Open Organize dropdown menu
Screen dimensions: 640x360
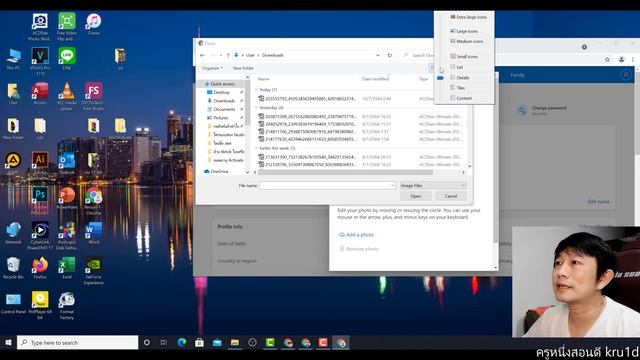coord(212,68)
